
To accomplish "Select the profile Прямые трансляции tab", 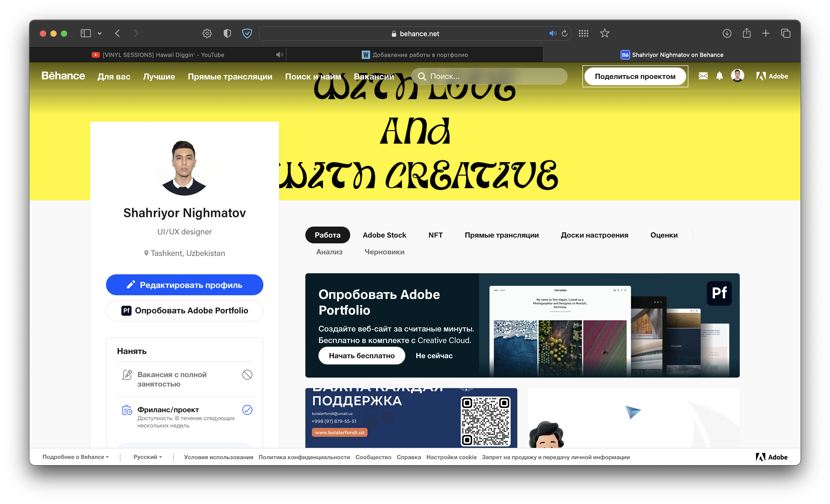I will pyautogui.click(x=502, y=235).
